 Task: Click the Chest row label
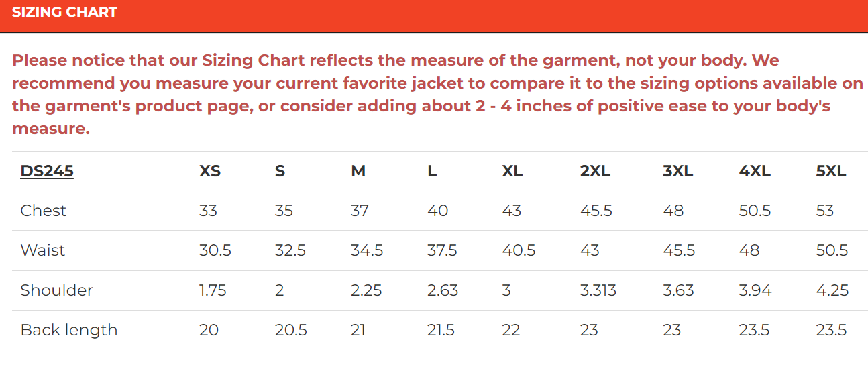pos(44,211)
